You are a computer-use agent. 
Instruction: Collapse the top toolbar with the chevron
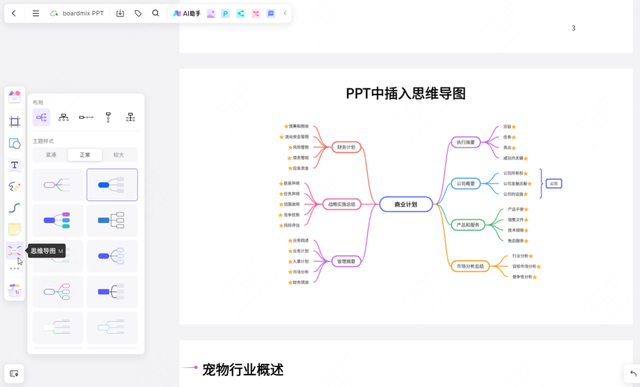coord(285,13)
